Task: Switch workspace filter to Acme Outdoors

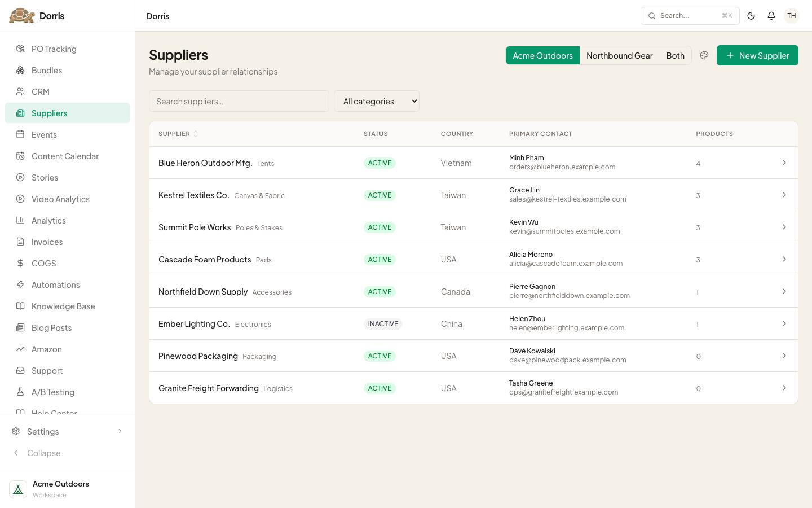Action: point(542,55)
